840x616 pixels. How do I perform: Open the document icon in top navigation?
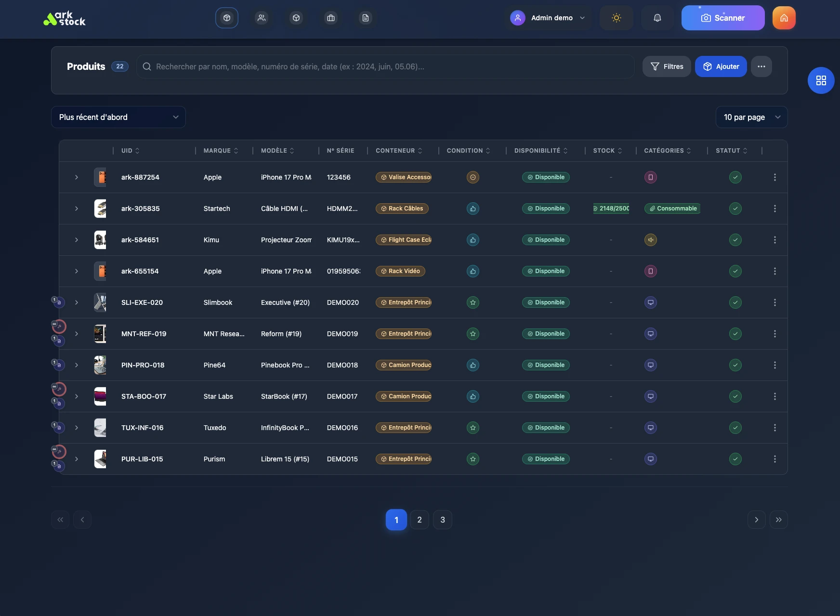[366, 18]
